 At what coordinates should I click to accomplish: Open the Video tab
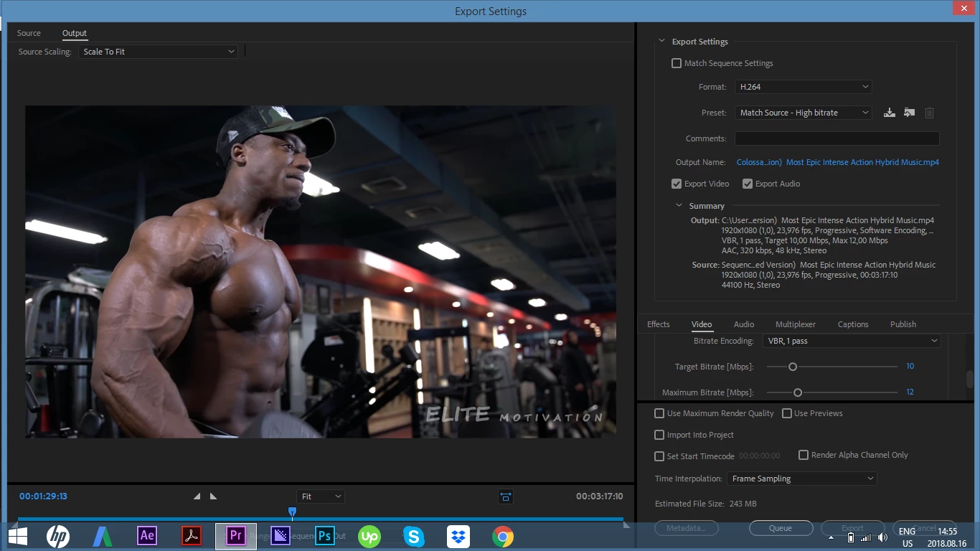(x=702, y=324)
